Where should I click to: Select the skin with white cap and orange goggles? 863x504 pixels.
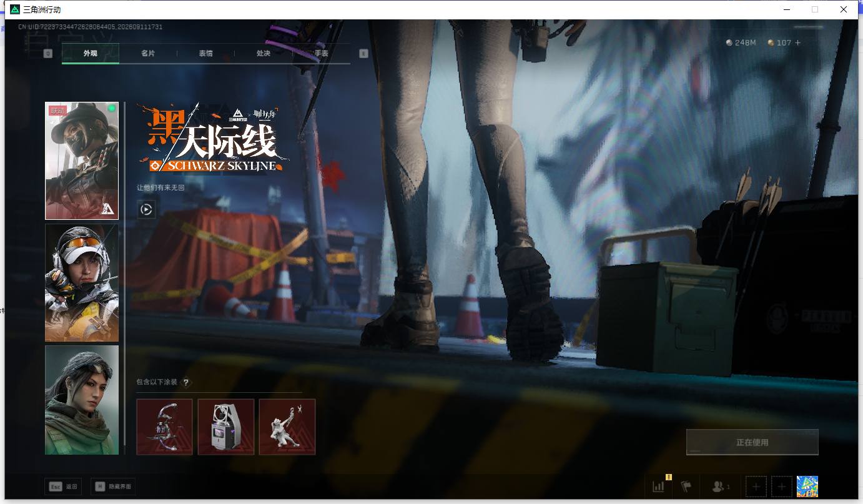pyautogui.click(x=82, y=283)
